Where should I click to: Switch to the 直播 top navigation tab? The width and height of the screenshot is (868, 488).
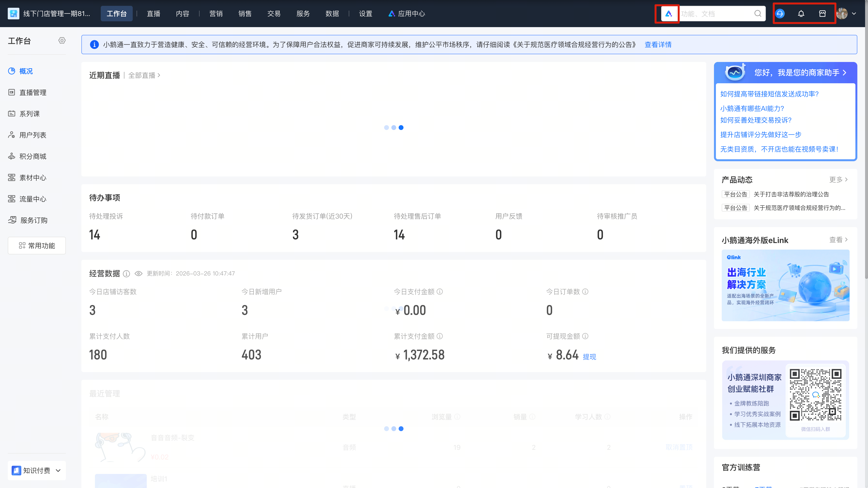click(x=153, y=14)
